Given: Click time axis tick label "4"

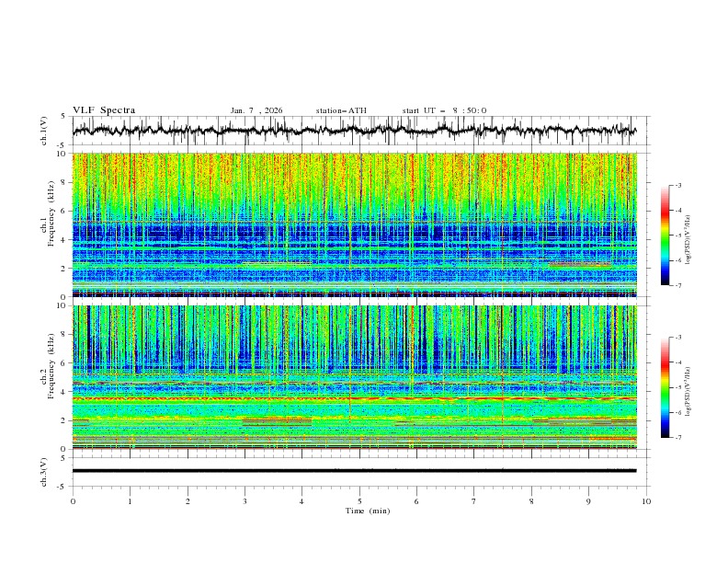Looking at the screenshot, I should (x=301, y=501).
